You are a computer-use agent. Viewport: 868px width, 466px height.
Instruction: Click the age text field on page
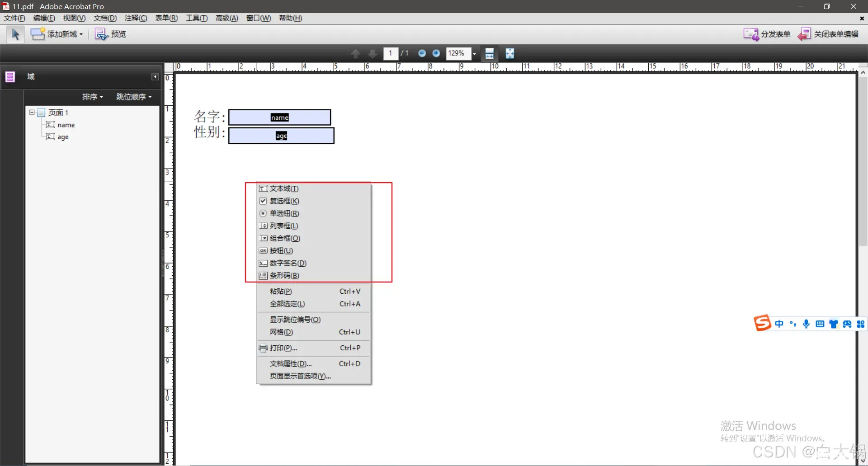coord(281,136)
